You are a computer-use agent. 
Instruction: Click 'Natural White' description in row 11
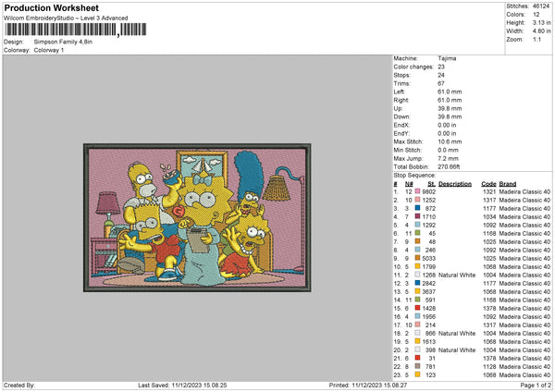[457, 275]
